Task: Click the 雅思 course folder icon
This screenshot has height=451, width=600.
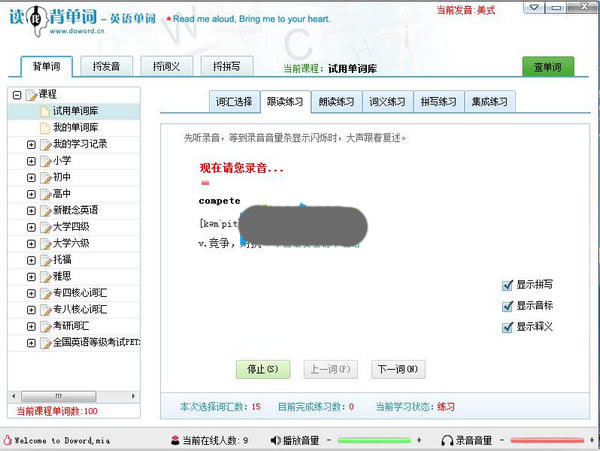Action: (x=45, y=276)
